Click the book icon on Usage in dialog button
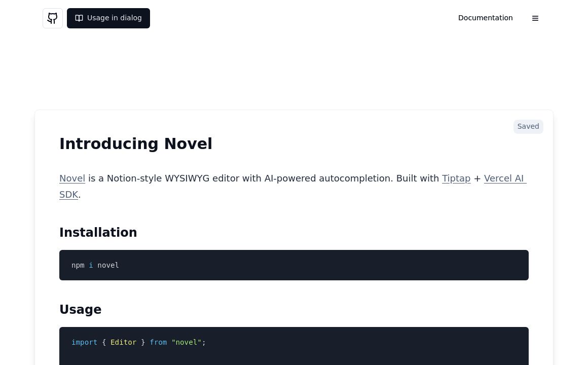The width and height of the screenshot is (588, 365). pyautogui.click(x=79, y=18)
